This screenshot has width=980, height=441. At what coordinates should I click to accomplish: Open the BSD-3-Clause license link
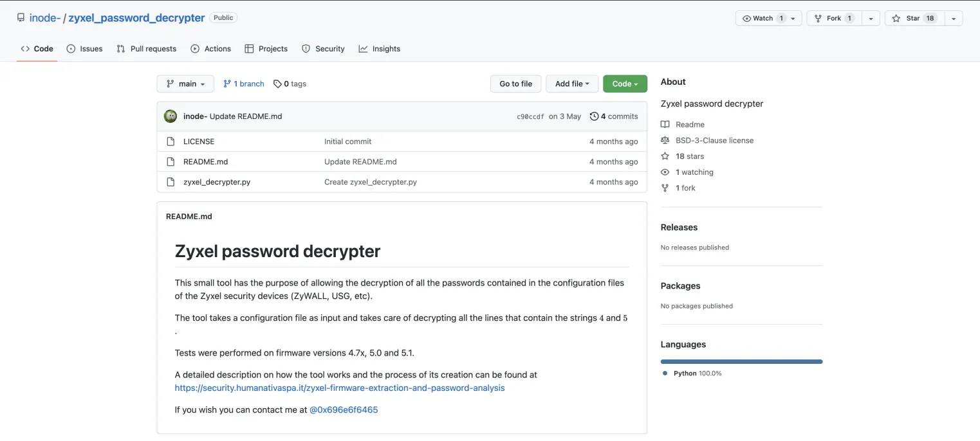714,140
